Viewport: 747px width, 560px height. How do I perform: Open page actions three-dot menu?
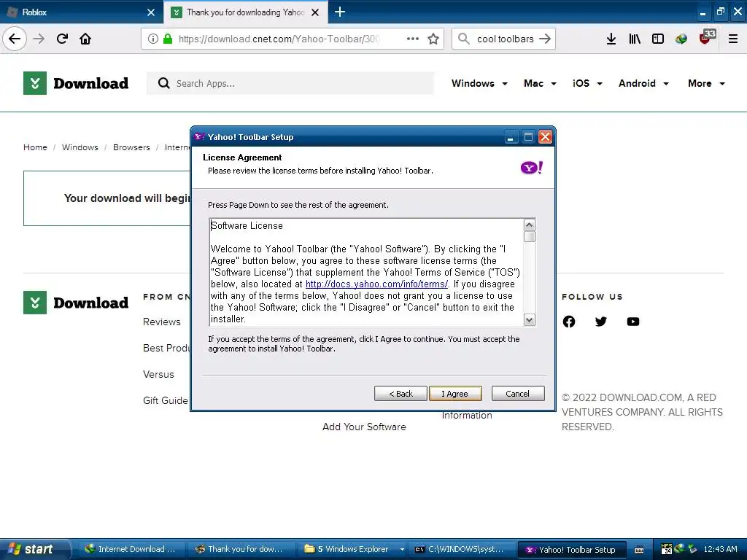click(413, 39)
